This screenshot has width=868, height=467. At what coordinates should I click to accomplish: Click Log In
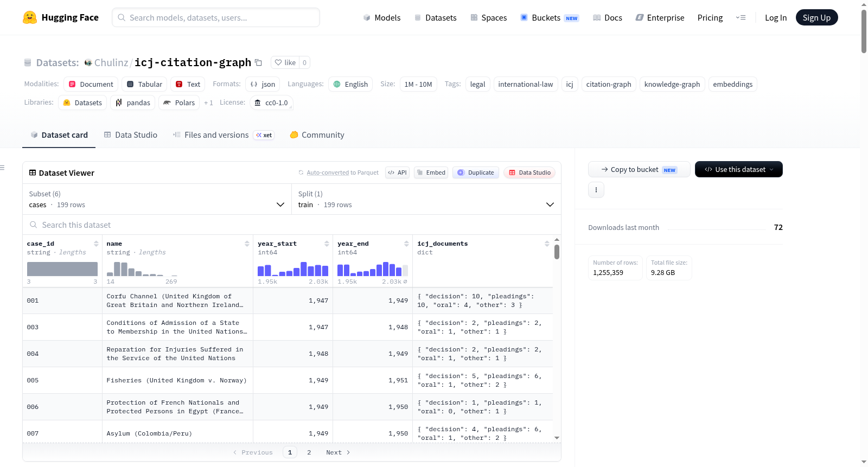point(776,17)
